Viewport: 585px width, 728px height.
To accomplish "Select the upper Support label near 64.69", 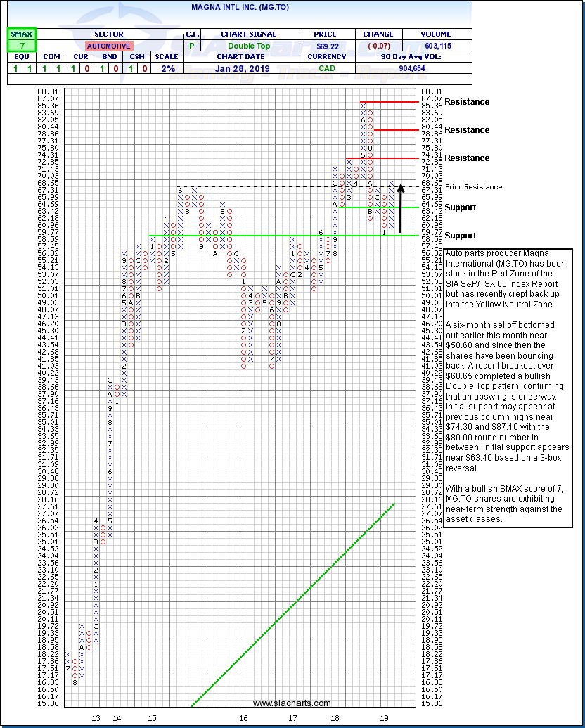I will tap(460, 207).
